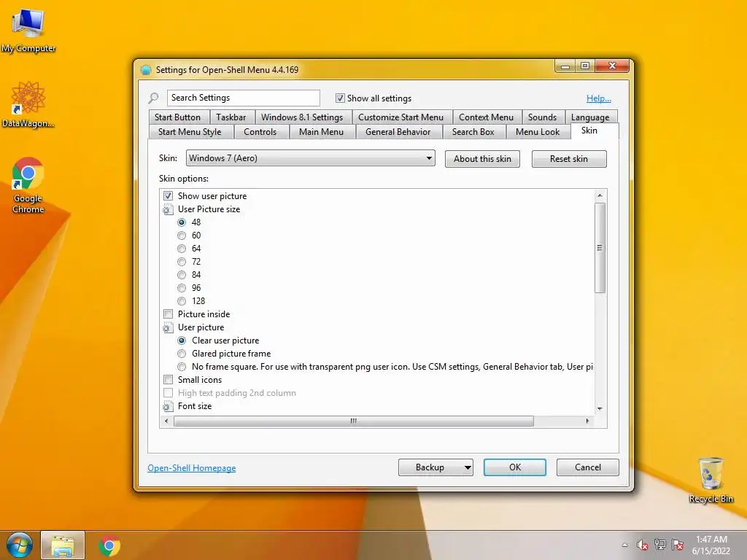Viewport: 747px width, 560px height.
Task: Open the Recycle Bin
Action: pos(711,480)
